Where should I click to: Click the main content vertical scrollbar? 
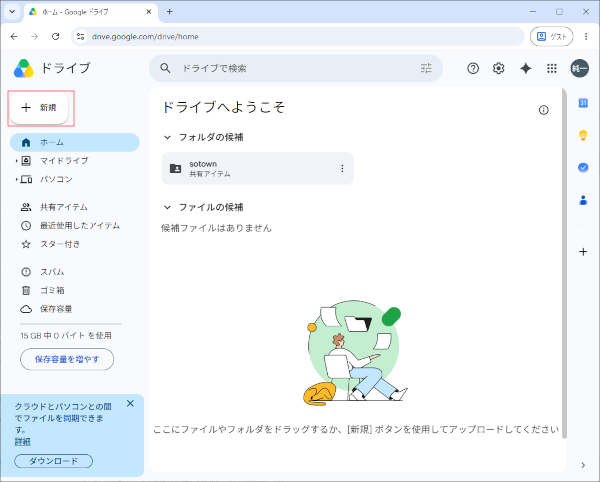564,263
